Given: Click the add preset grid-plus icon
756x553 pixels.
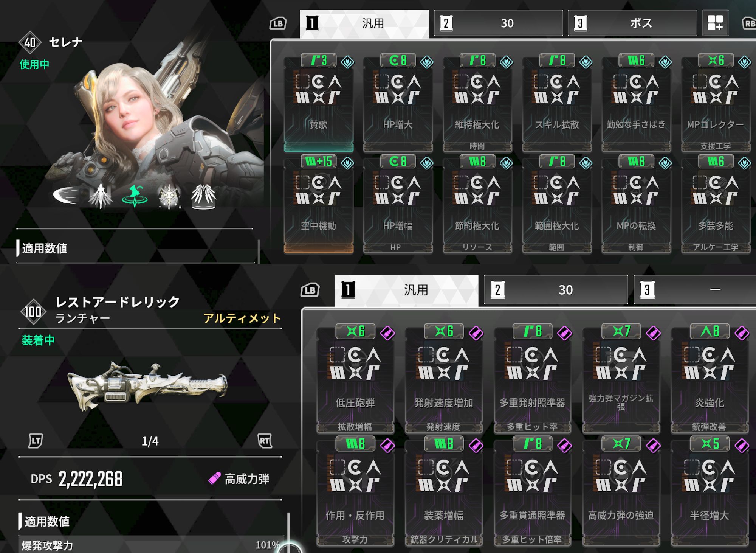Looking at the screenshot, I should [715, 23].
